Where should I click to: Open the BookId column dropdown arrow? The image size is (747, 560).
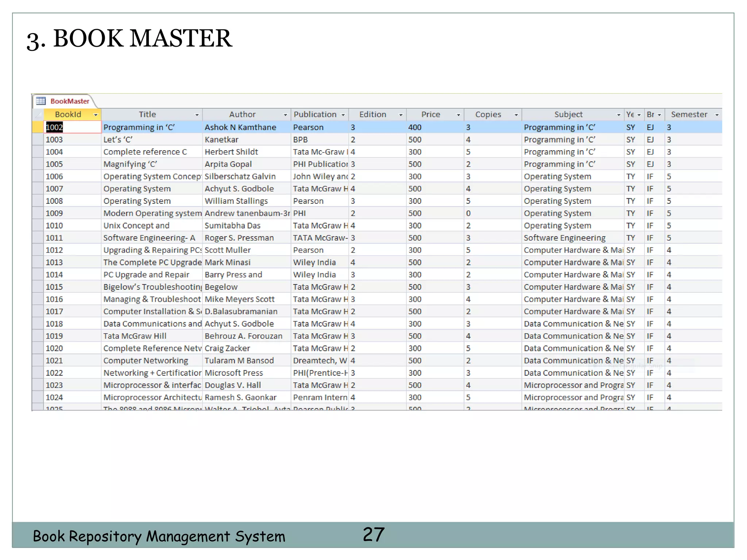96,115
